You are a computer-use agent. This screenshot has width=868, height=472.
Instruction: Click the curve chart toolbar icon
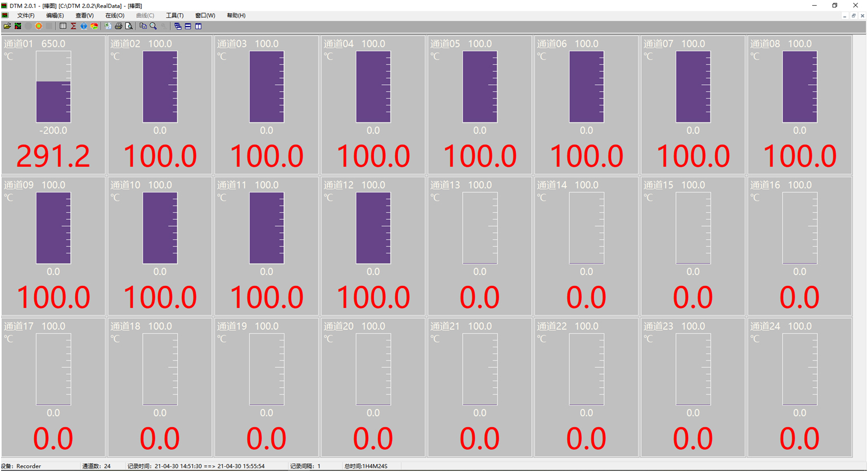pyautogui.click(x=18, y=26)
